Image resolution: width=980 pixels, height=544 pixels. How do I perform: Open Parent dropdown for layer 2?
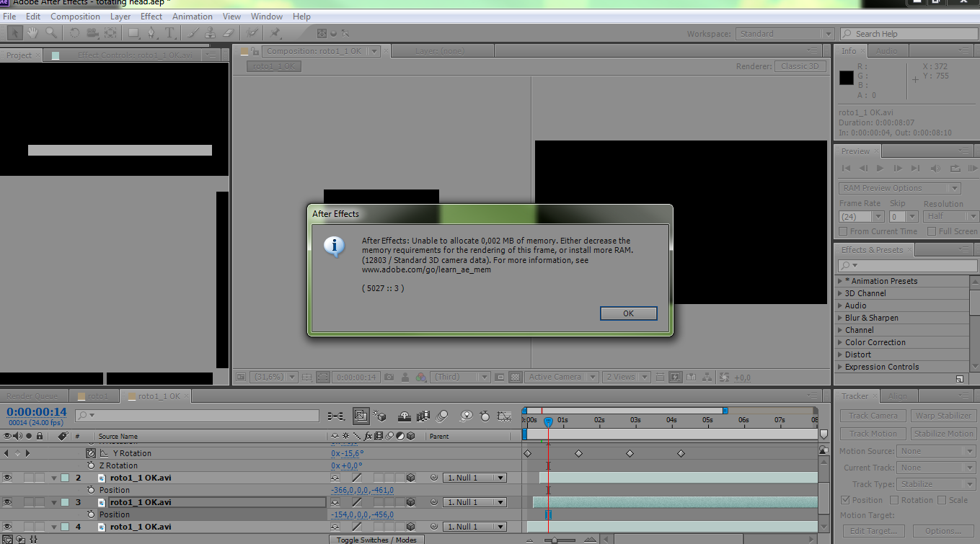tap(474, 478)
